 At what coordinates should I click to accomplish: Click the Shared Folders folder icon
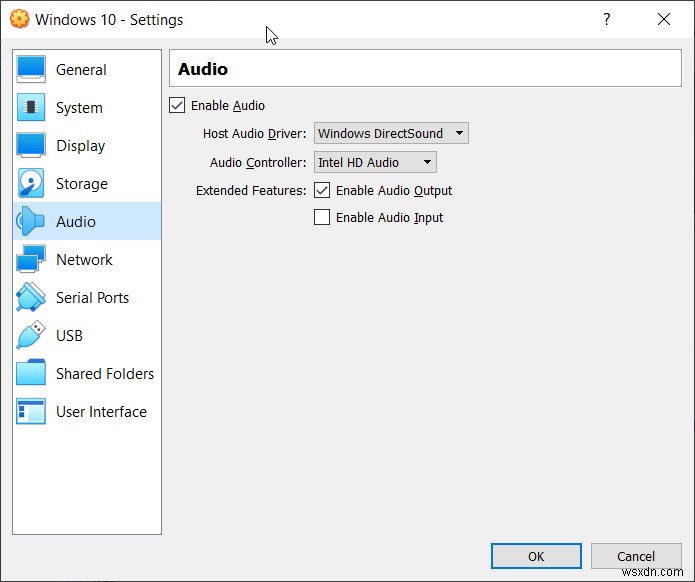31,373
